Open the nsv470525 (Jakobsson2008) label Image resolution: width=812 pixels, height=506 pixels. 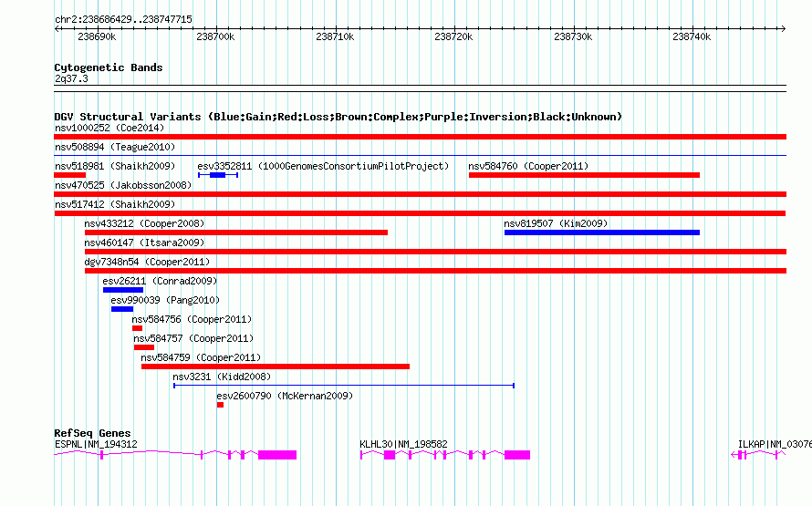click(x=123, y=185)
